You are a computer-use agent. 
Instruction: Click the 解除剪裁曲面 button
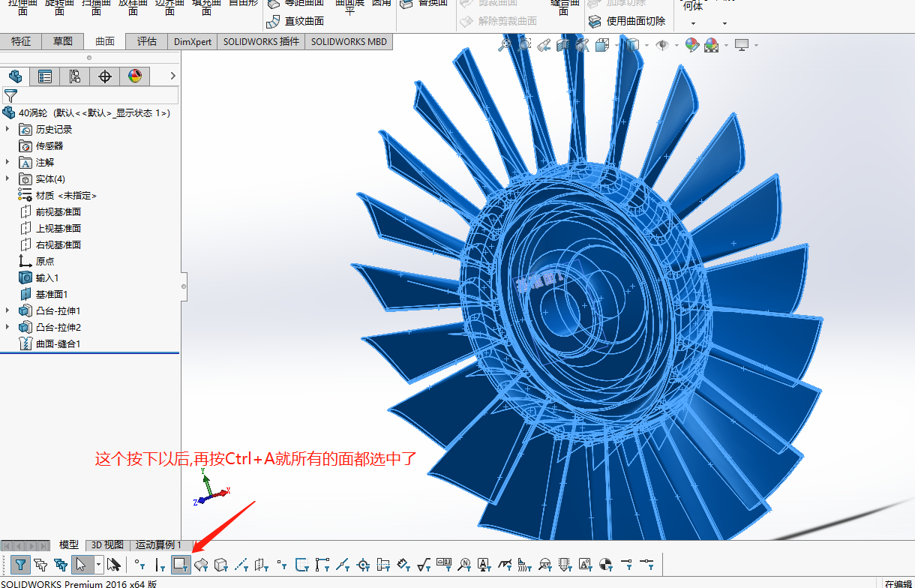[x=506, y=21]
